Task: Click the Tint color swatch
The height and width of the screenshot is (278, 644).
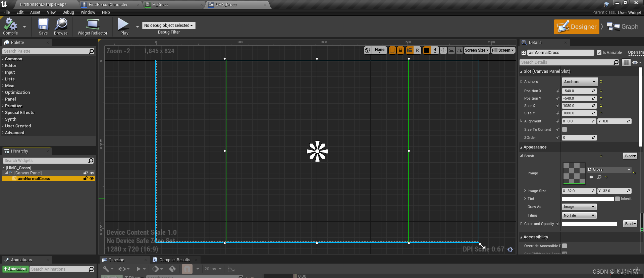Action: (x=588, y=199)
